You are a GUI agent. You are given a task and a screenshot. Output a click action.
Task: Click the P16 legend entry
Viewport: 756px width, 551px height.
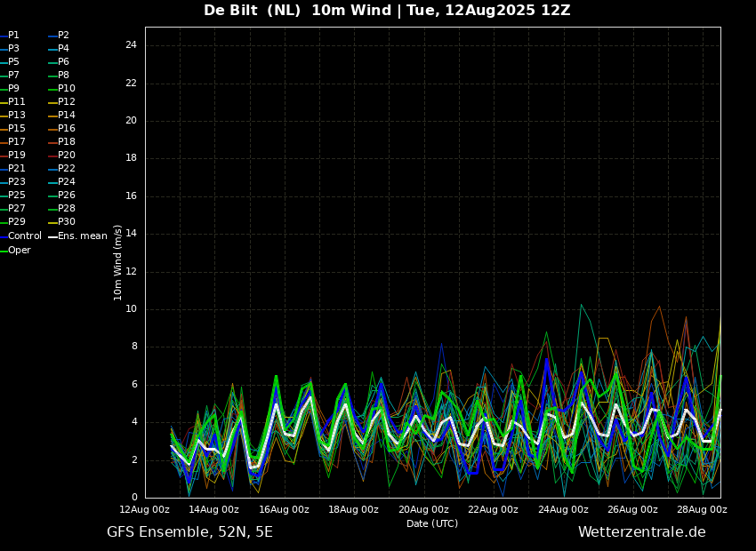pos(66,129)
